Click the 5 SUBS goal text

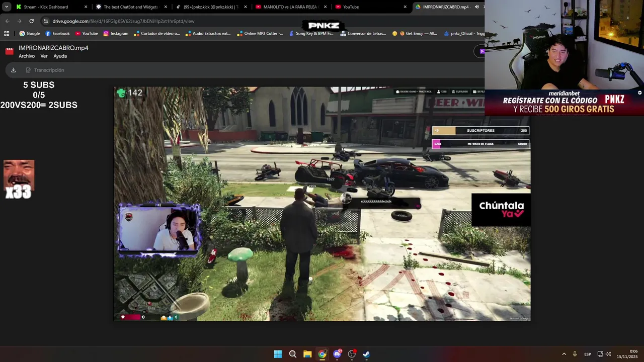click(x=39, y=85)
